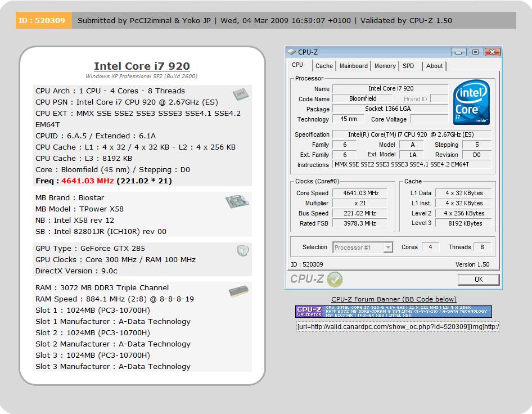Click the motherboard icon next to MB Brand
This screenshot has height=414, width=532.
coord(237,201)
